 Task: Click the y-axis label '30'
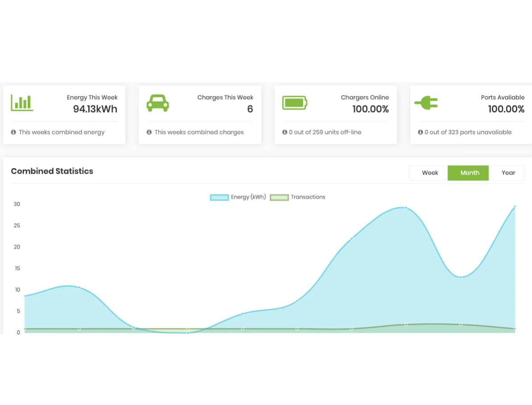click(17, 204)
